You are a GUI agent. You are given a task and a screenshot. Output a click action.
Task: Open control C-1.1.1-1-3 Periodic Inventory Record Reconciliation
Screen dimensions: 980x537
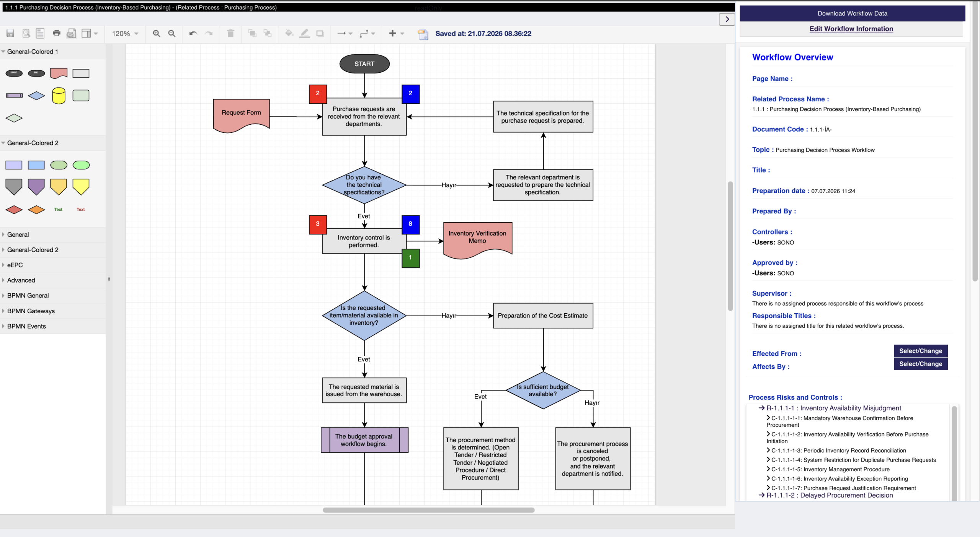coord(836,451)
